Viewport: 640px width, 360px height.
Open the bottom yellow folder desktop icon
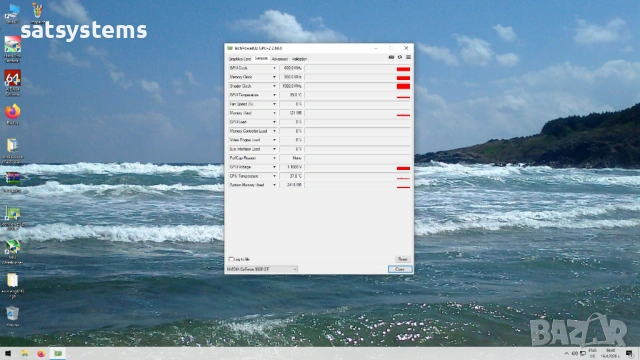[13, 280]
